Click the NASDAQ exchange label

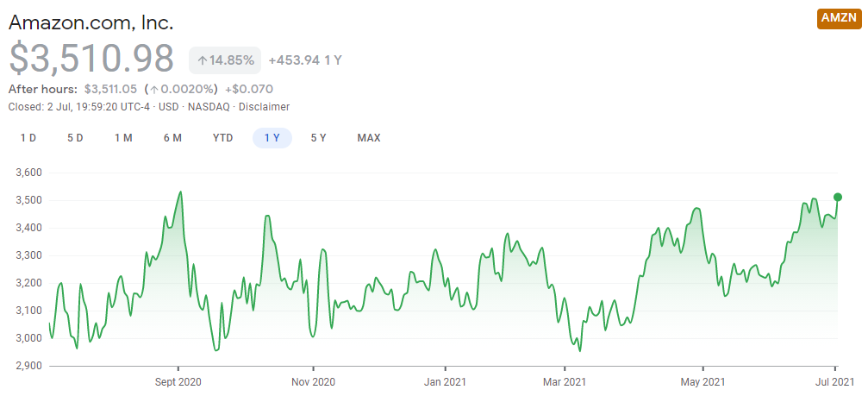tap(207, 107)
